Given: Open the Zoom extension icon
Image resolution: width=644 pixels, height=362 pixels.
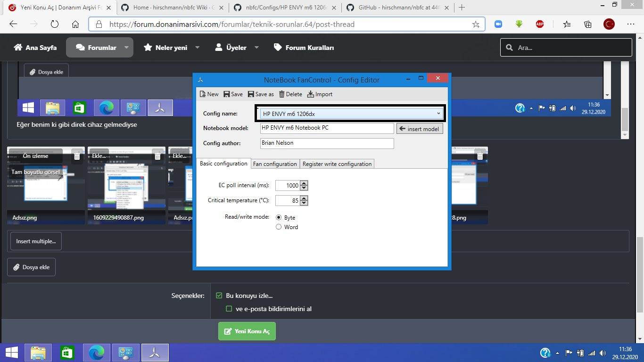Looking at the screenshot, I should tap(498, 24).
